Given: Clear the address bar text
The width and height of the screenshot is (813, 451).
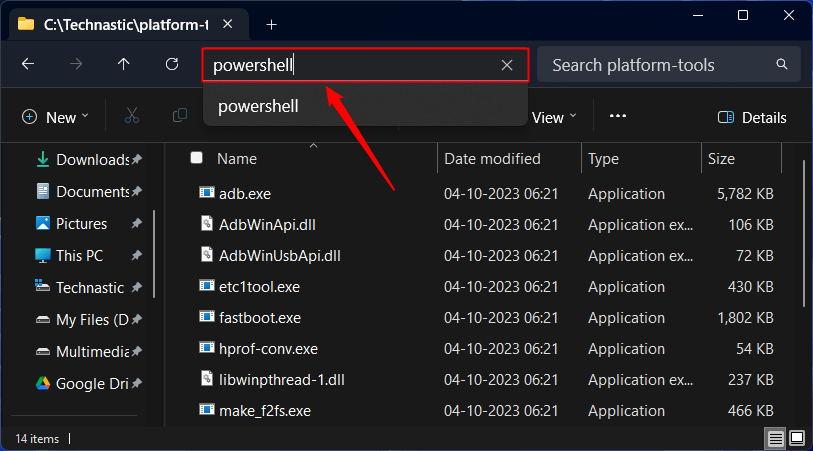Looking at the screenshot, I should coord(507,66).
